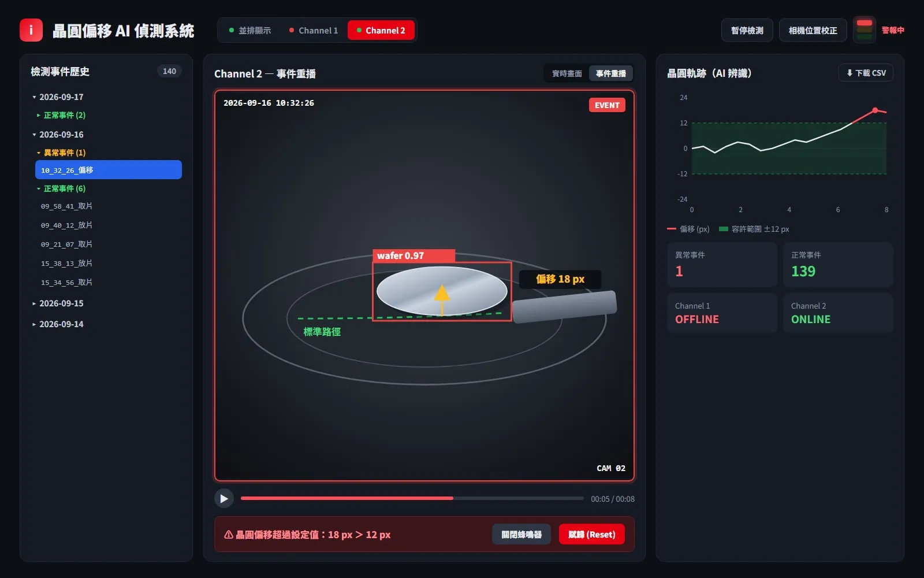Click the 偏移 (px) chart legend
The width and height of the screenshot is (924, 578).
688,229
